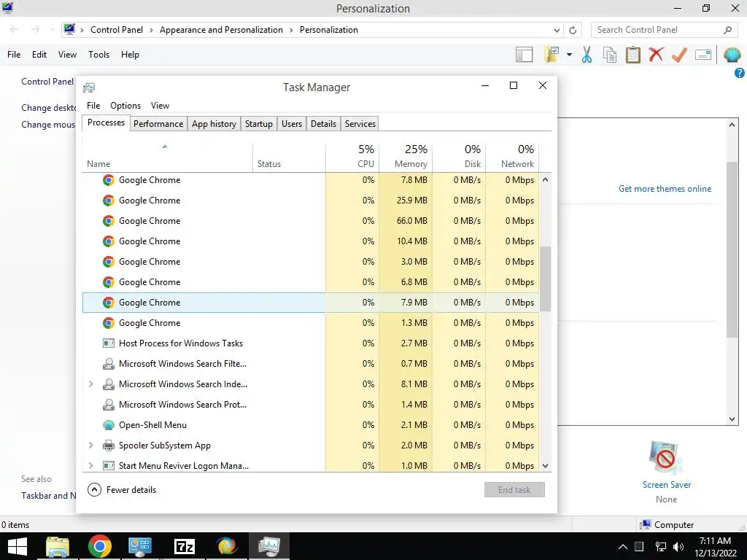Open Get more themes online link
747x560 pixels.
[x=665, y=189]
